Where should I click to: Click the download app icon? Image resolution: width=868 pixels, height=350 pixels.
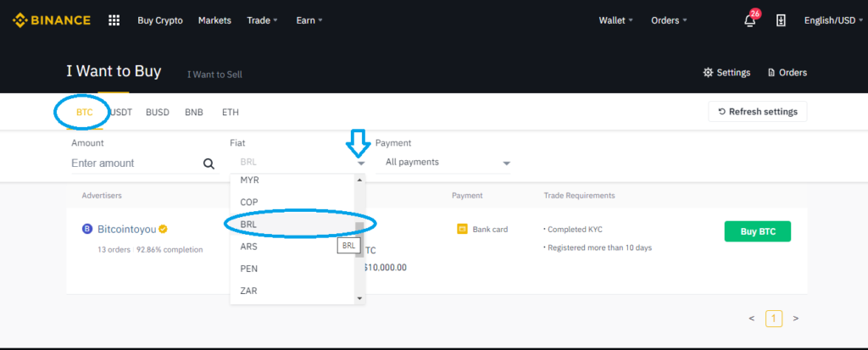click(x=781, y=20)
